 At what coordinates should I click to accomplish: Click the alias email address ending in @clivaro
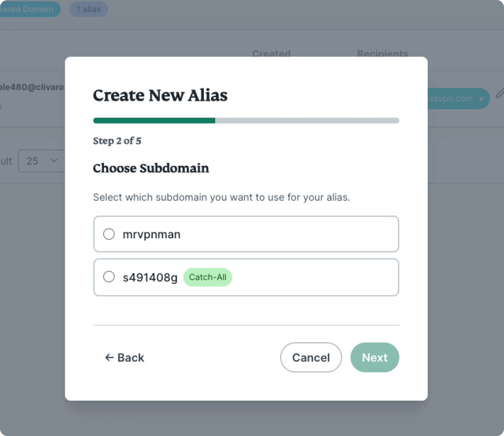coord(32,87)
